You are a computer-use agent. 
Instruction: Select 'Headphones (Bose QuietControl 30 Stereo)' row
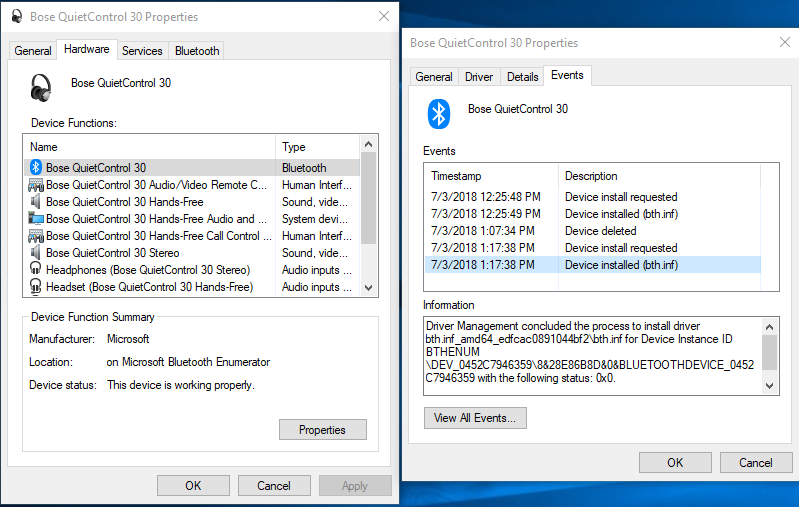[192, 270]
